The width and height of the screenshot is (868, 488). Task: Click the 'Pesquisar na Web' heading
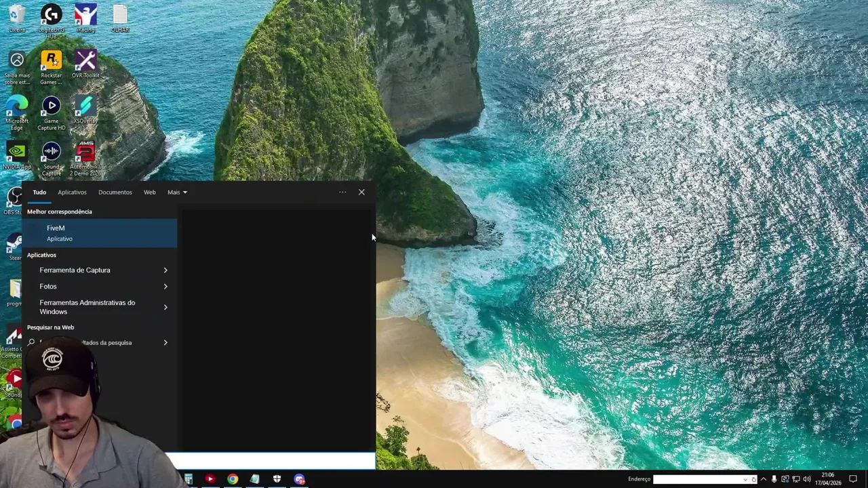click(x=51, y=327)
